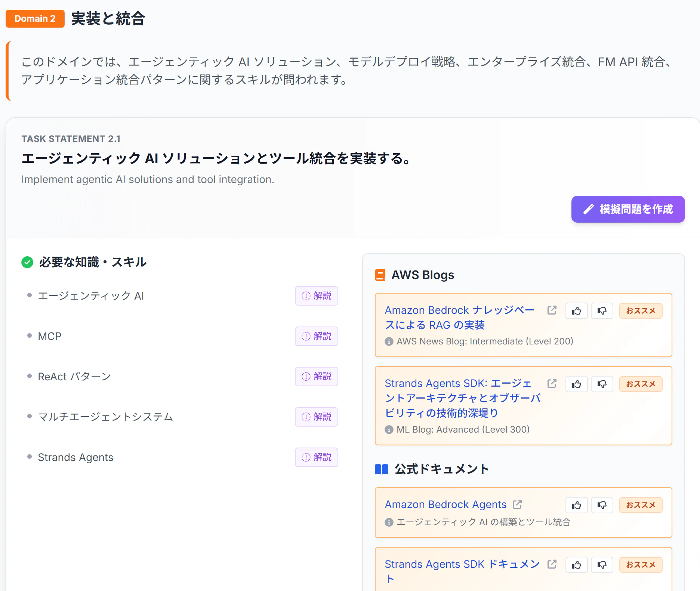This screenshot has height=591, width=700.
Task: Click おススメ badge on Strands Agents blog card
Action: coord(641,384)
